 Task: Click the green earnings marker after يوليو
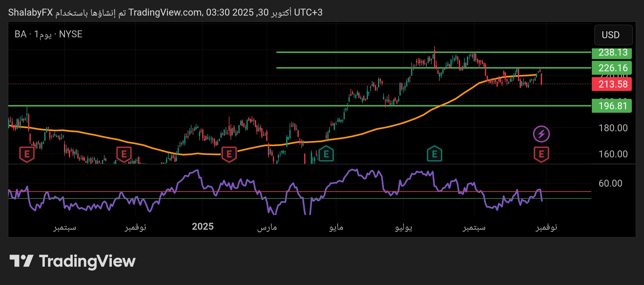pos(434,154)
